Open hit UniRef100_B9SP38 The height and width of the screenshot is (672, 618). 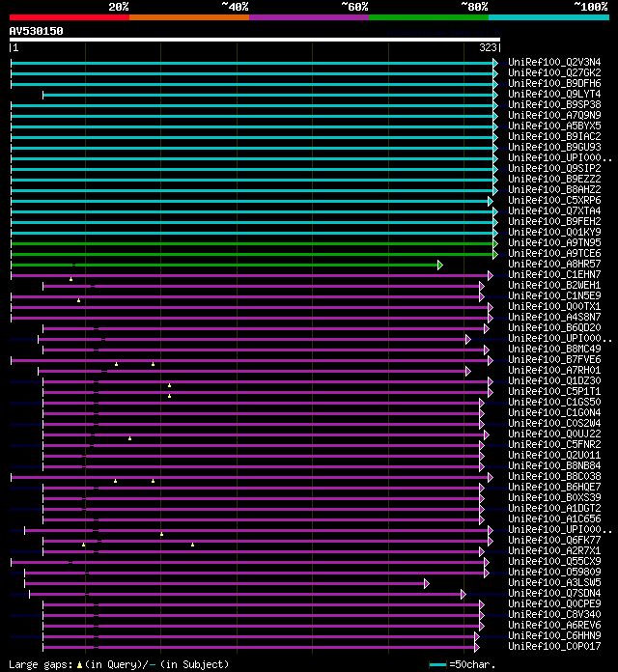coord(554,104)
